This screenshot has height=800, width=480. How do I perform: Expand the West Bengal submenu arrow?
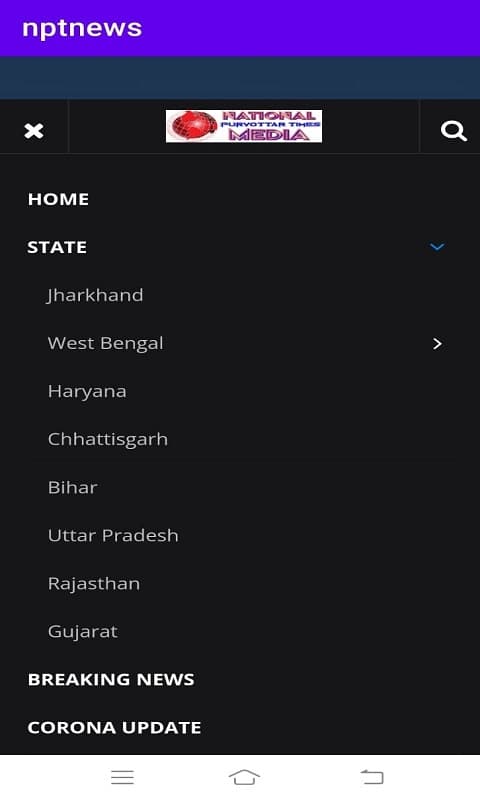(437, 343)
